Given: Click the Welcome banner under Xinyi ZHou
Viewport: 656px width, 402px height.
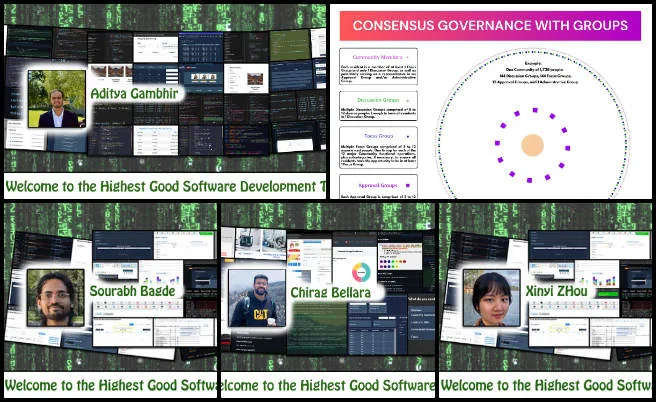Looking at the screenshot, I should pyautogui.click(x=546, y=385).
